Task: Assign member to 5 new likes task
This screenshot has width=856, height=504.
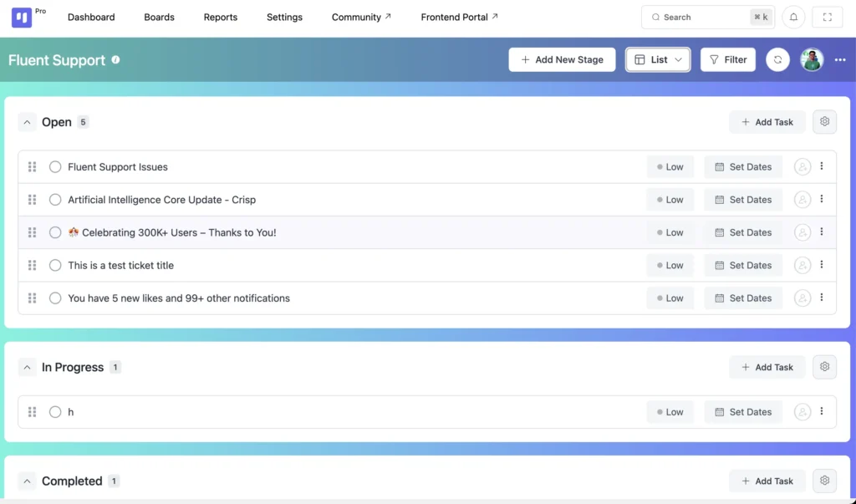Action: coord(802,298)
